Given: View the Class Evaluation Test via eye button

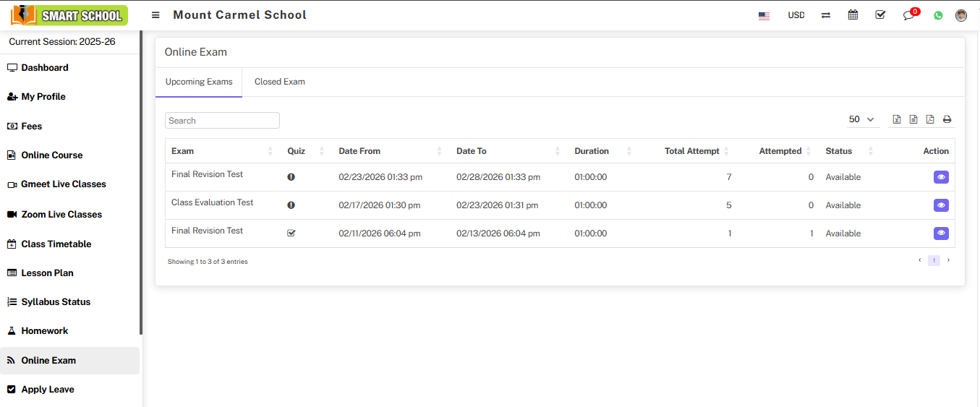Looking at the screenshot, I should pyautogui.click(x=941, y=205).
